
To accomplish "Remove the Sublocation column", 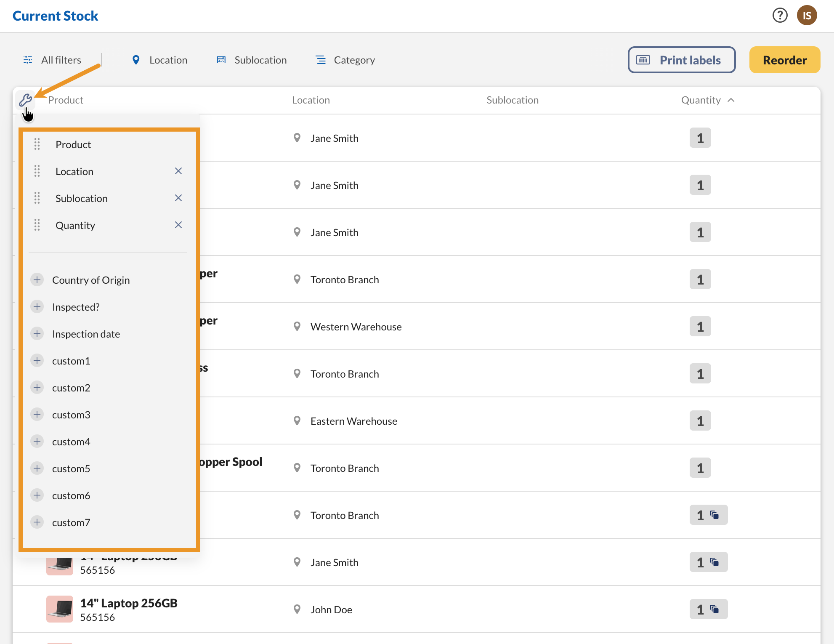I will point(178,198).
